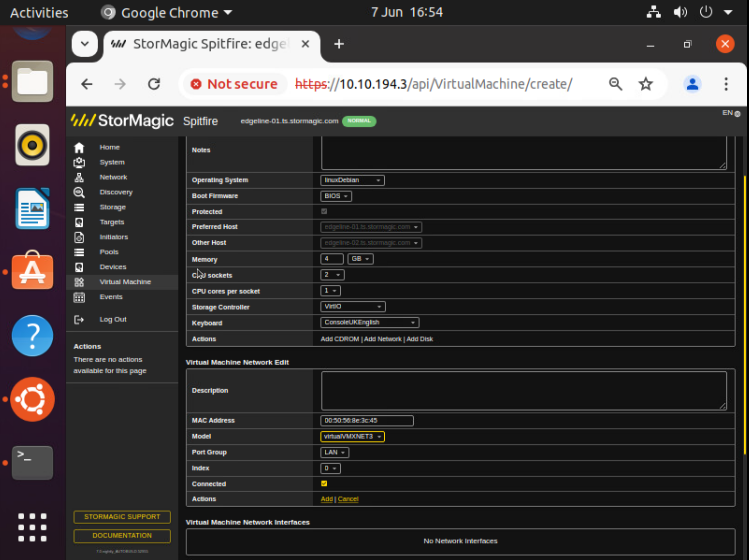Click Activities in top bar
Image resolution: width=749 pixels, height=560 pixels.
[x=39, y=12]
